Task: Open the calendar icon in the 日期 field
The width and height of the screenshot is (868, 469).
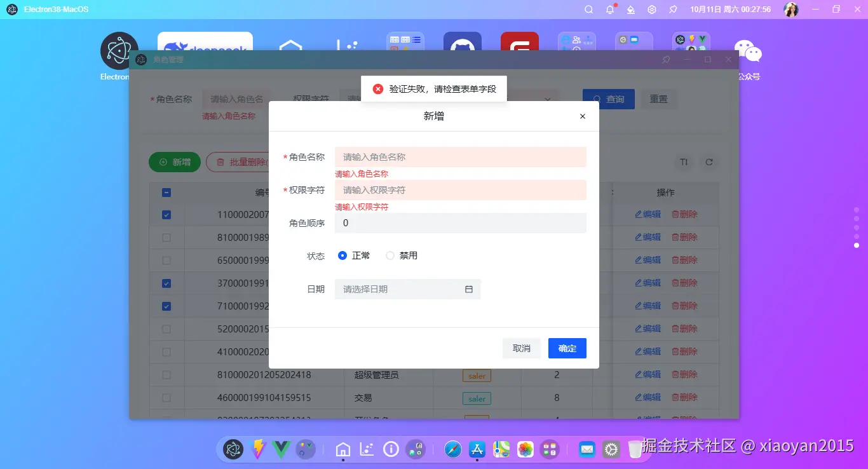Action: click(x=469, y=289)
